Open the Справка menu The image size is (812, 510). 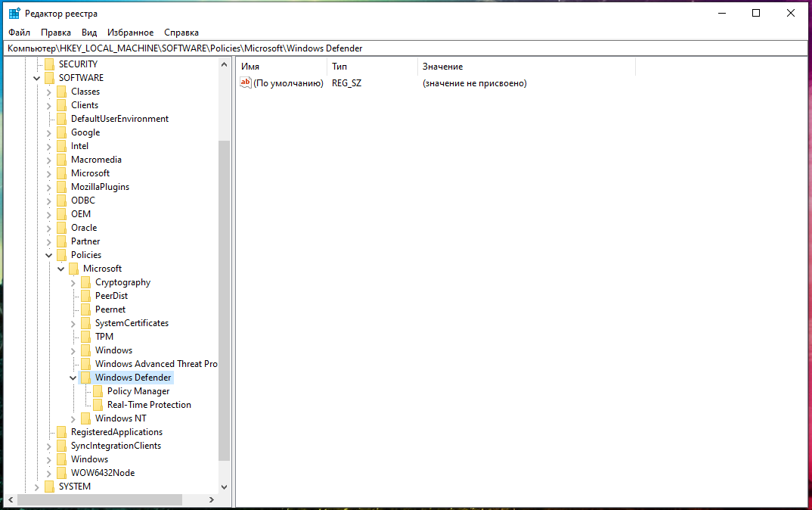(x=181, y=33)
